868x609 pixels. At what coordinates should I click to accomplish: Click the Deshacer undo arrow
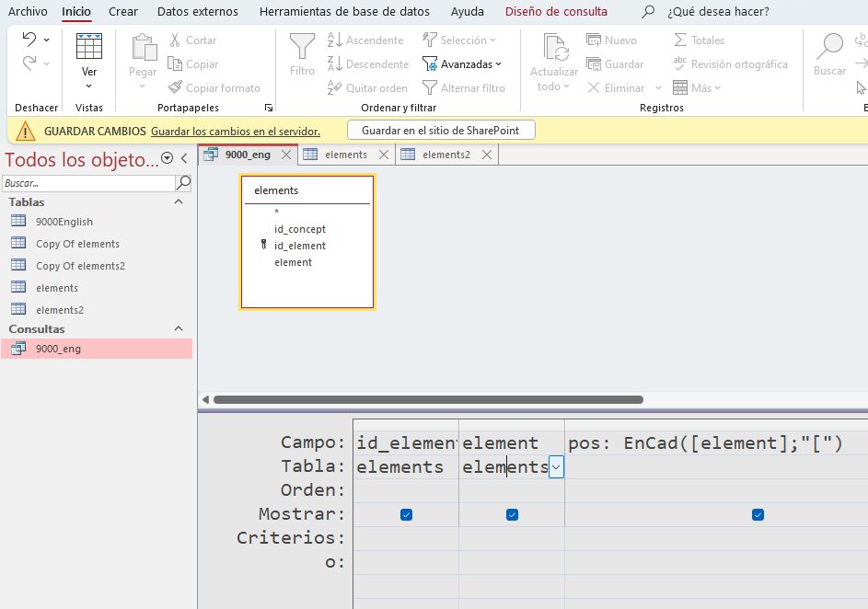pyautogui.click(x=29, y=40)
